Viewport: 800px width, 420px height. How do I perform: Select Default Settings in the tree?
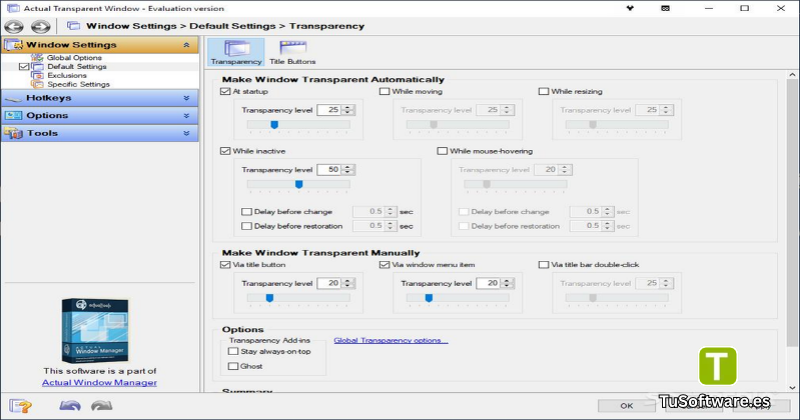(x=77, y=66)
